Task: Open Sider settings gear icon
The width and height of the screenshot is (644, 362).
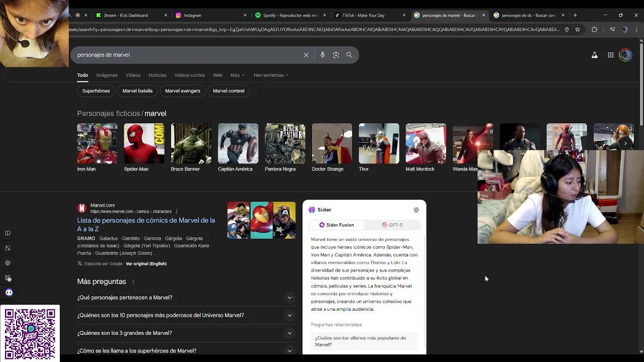Action: pyautogui.click(x=416, y=210)
